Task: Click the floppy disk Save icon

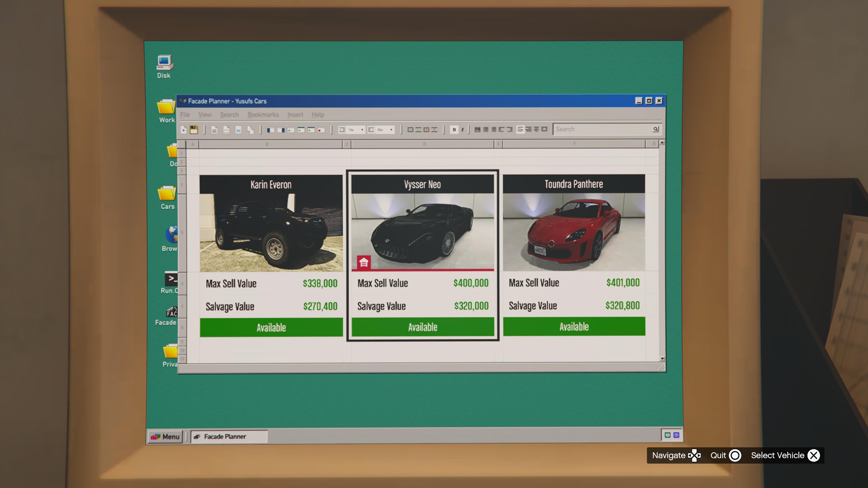Action: point(194,130)
